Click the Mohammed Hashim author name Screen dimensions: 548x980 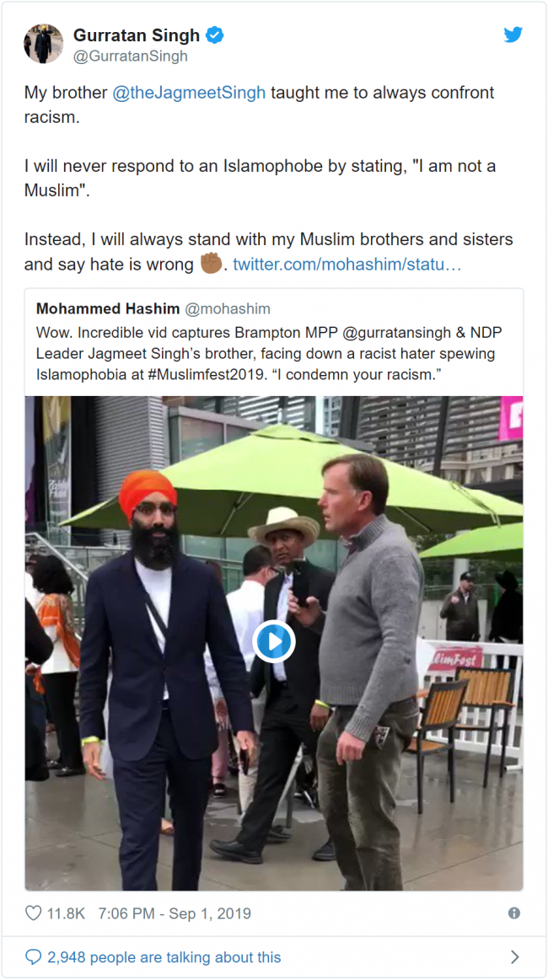(x=108, y=308)
